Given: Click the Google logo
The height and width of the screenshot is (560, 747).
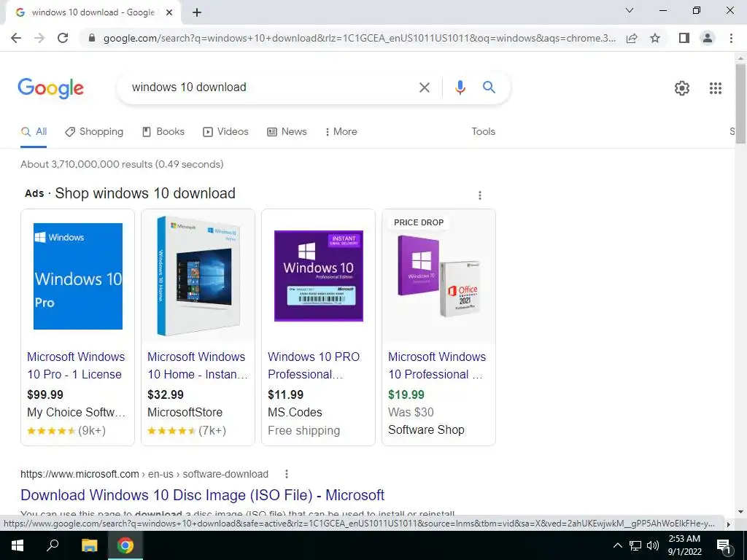Looking at the screenshot, I should coord(50,88).
